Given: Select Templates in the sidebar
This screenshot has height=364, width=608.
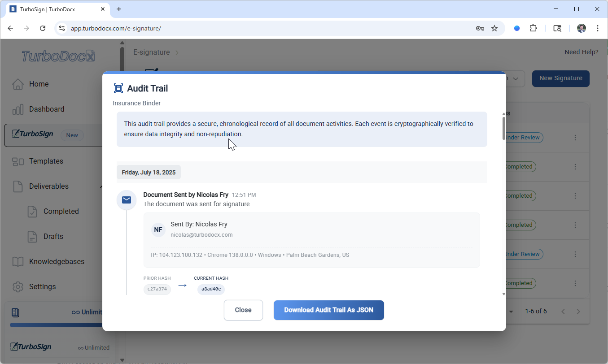Looking at the screenshot, I should pyautogui.click(x=46, y=161).
